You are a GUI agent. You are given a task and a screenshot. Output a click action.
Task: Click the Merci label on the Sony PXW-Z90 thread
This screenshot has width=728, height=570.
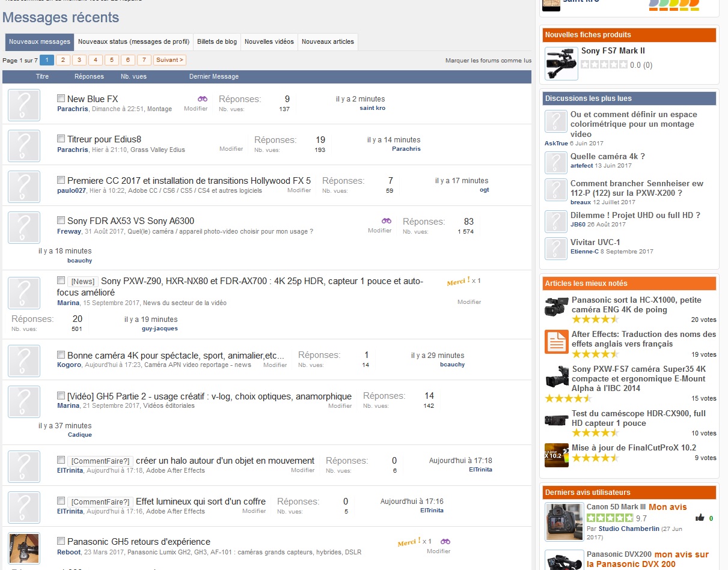point(458,281)
